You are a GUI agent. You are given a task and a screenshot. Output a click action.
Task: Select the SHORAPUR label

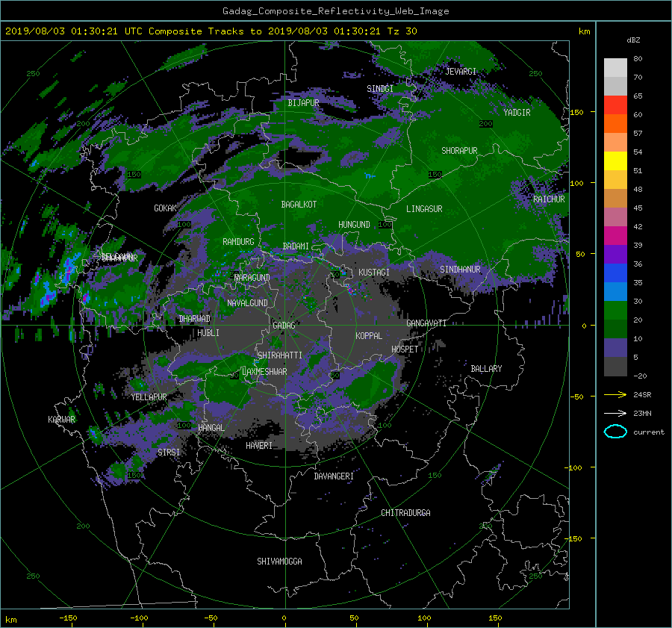pos(459,151)
